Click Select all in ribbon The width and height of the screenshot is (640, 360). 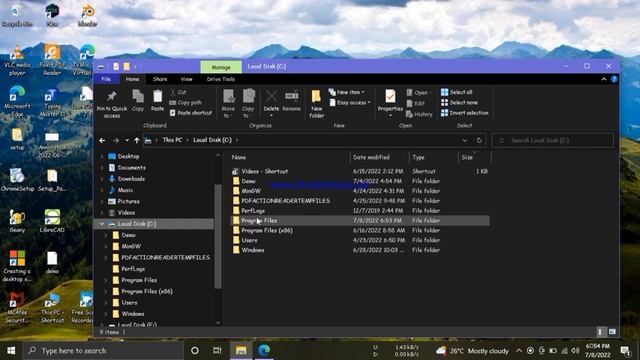[x=456, y=92]
